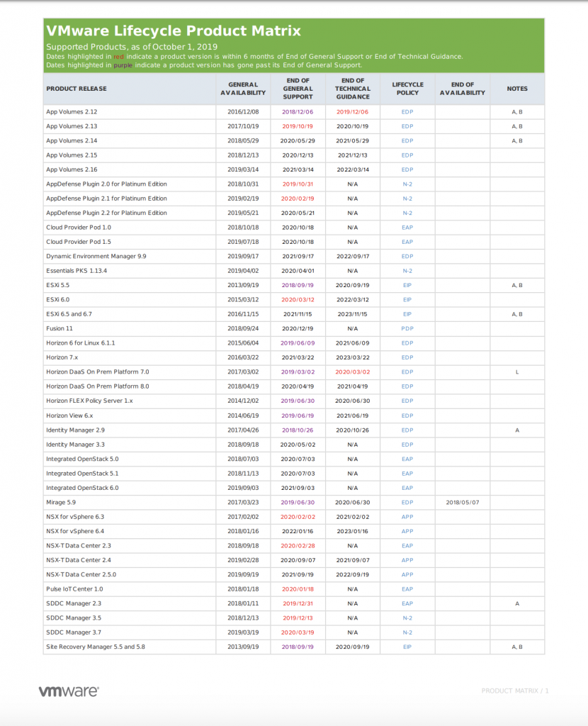Click the N-2 policy for SDDC Manager 3.5
The image size is (588, 726).
tap(408, 618)
